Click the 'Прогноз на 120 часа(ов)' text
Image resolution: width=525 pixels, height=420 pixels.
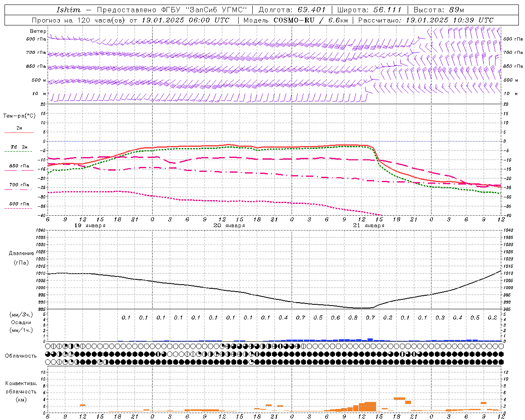pyautogui.click(x=79, y=20)
